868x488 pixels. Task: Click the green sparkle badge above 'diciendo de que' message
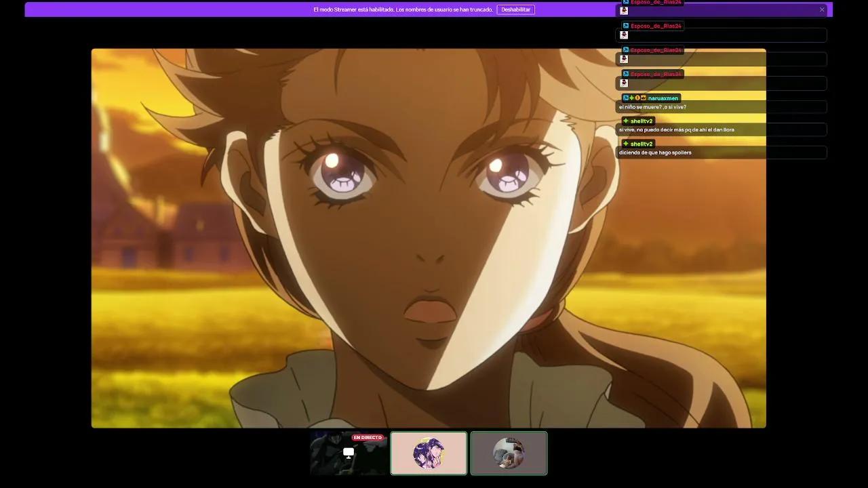(x=626, y=144)
